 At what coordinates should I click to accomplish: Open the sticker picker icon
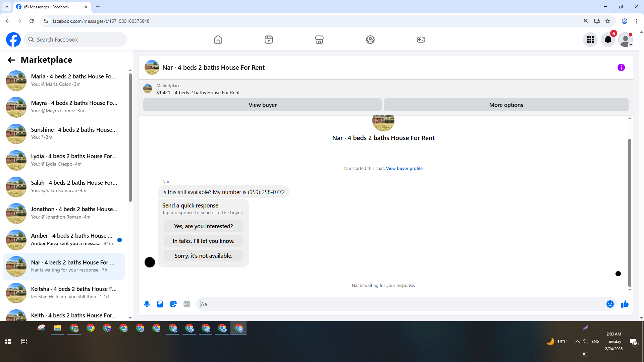(173, 304)
